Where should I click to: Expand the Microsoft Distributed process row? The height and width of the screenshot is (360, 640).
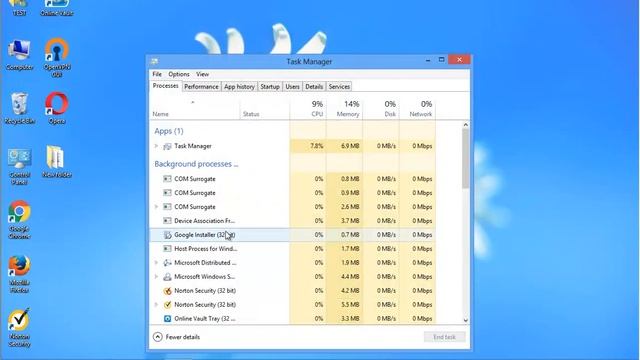click(x=156, y=263)
